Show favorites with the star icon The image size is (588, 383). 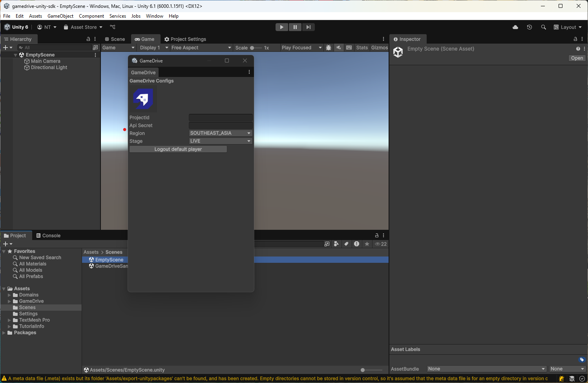(x=367, y=244)
